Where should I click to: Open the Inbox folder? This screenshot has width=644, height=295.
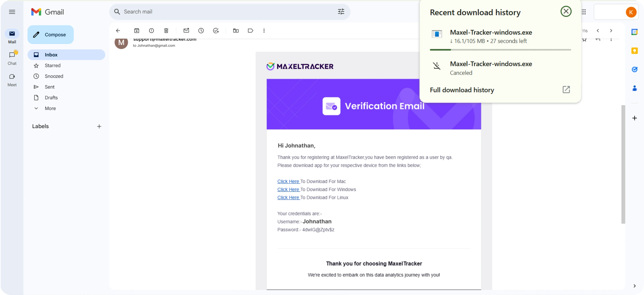tap(66, 55)
